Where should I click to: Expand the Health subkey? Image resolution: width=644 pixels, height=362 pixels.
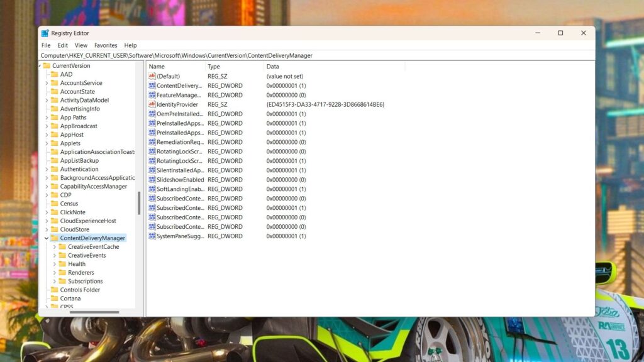54,264
